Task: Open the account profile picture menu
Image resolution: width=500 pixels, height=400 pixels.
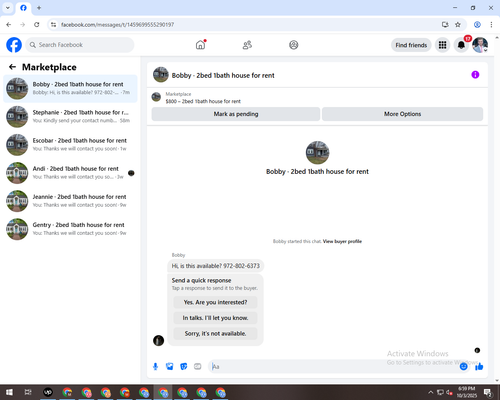Action: point(480,45)
